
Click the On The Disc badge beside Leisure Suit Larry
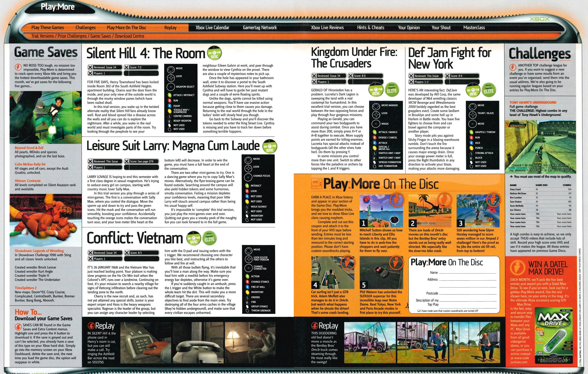click(x=270, y=146)
